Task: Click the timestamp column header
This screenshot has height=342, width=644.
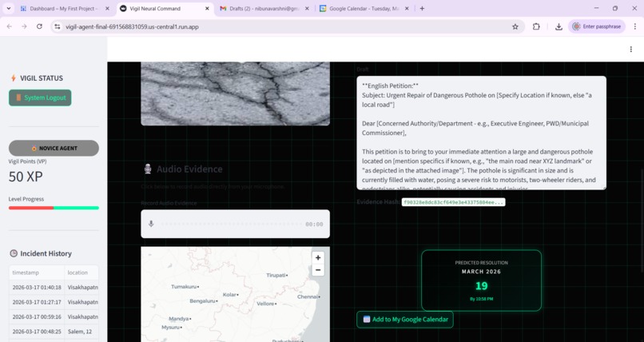Action: (x=37, y=272)
